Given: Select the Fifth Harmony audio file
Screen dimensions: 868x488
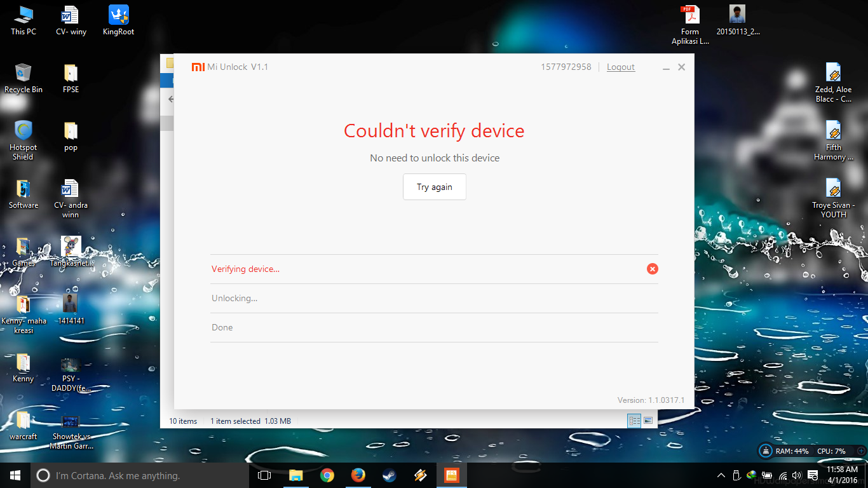Looking at the screenshot, I should (834, 140).
